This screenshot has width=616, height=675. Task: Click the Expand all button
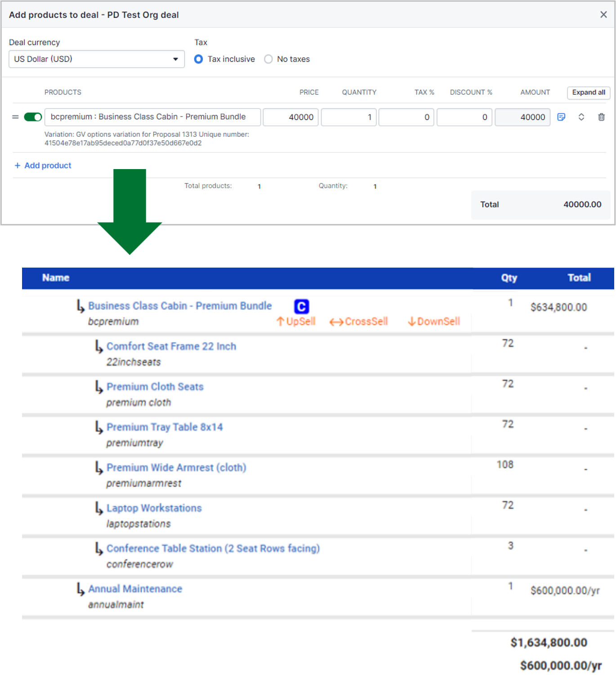(x=588, y=92)
